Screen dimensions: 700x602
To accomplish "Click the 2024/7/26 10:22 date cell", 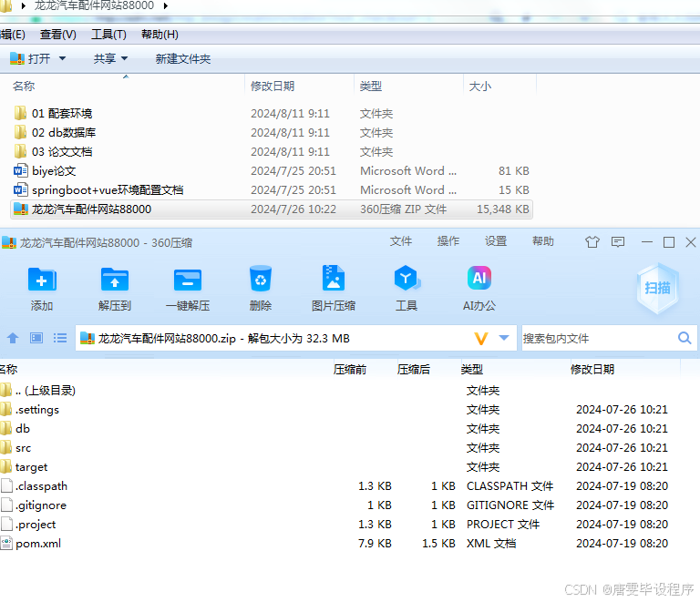I will [293, 209].
